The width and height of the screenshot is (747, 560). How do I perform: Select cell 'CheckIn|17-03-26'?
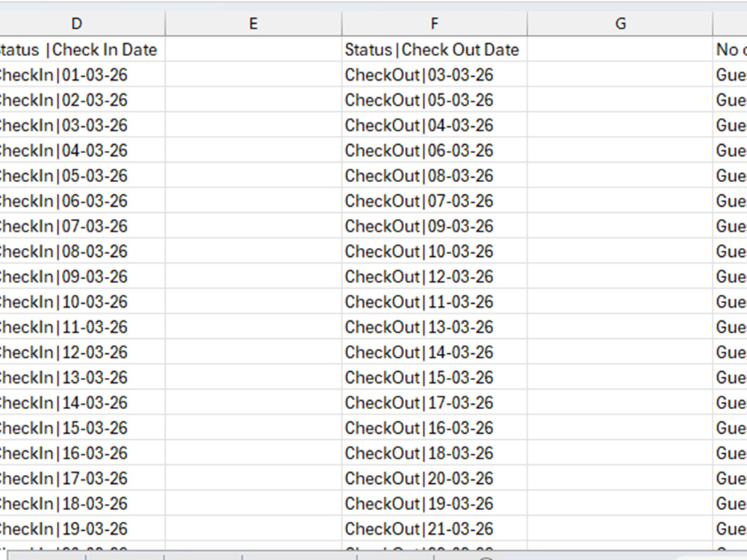click(x=82, y=479)
